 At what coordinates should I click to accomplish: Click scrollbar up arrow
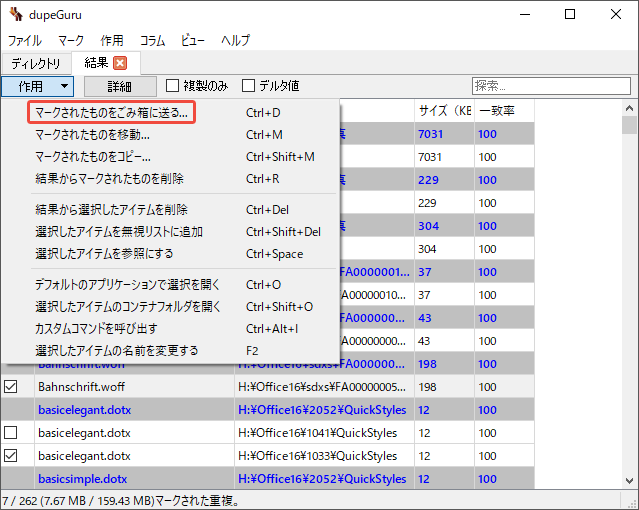coord(630,108)
